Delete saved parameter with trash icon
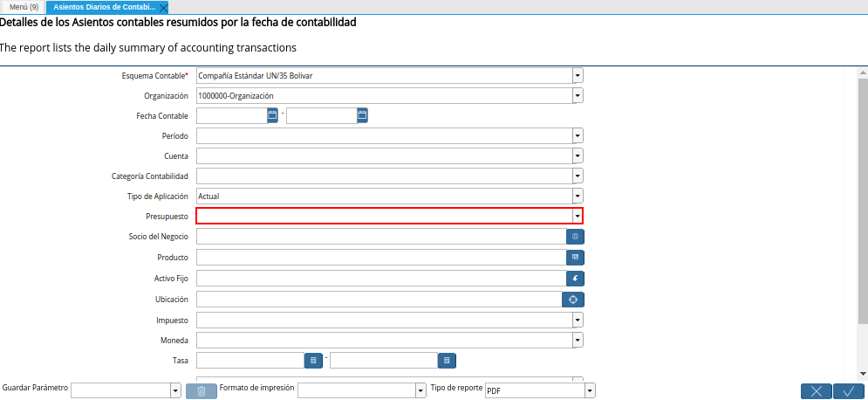Image resolution: width=868 pixels, height=400 pixels. pos(202,390)
